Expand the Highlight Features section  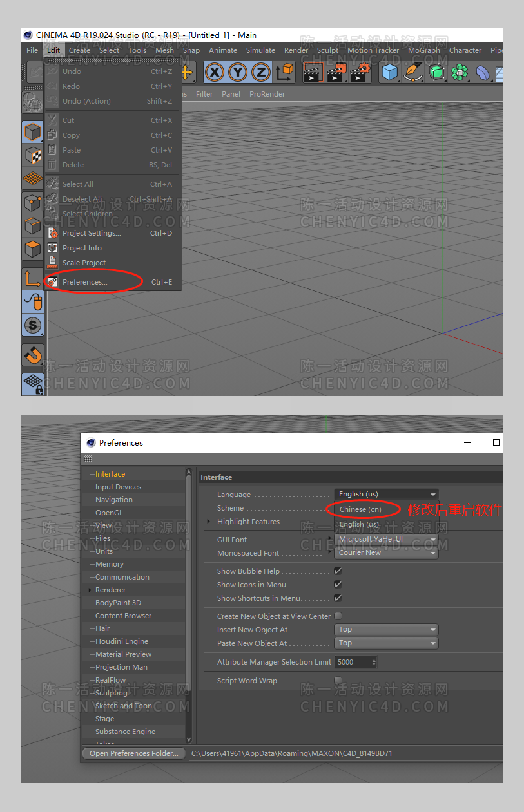pos(208,522)
